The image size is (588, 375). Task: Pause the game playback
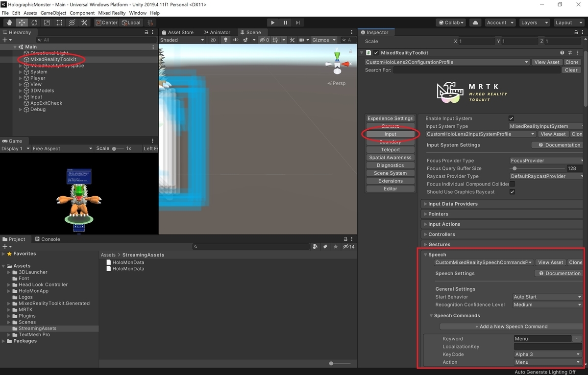coord(285,23)
